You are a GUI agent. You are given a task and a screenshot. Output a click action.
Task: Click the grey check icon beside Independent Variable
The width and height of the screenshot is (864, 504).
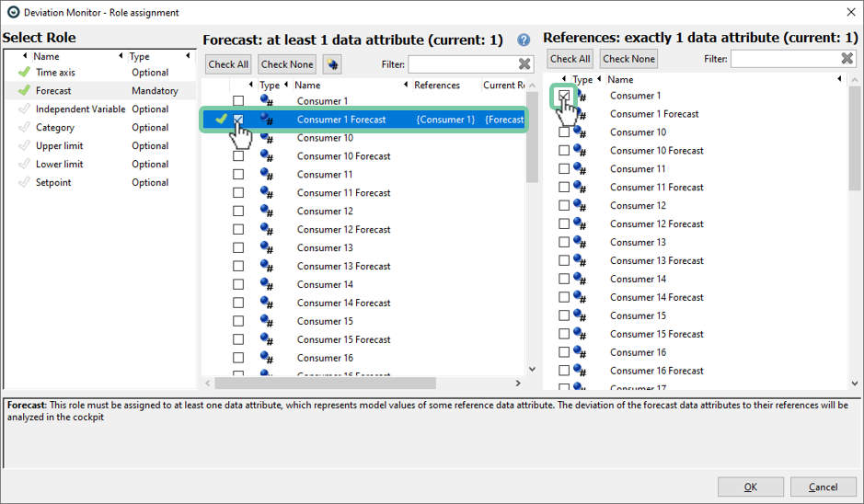[24, 109]
